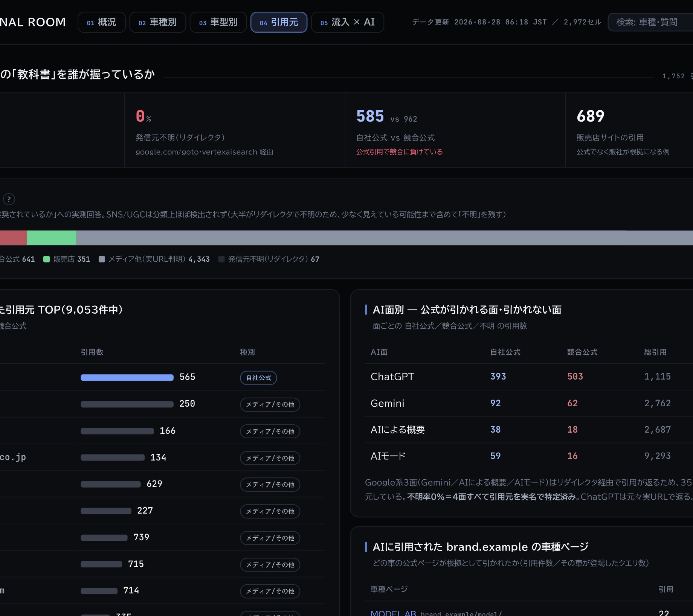This screenshot has height=616, width=693.
Task: Click the 自社公式 column header in AI面別 table
Action: [x=505, y=352]
